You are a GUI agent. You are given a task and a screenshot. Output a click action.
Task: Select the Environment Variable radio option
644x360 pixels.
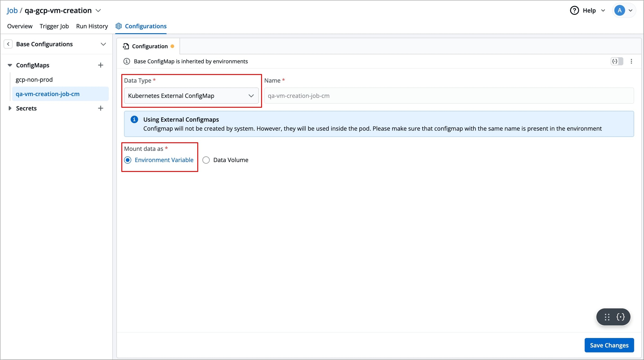tap(128, 160)
